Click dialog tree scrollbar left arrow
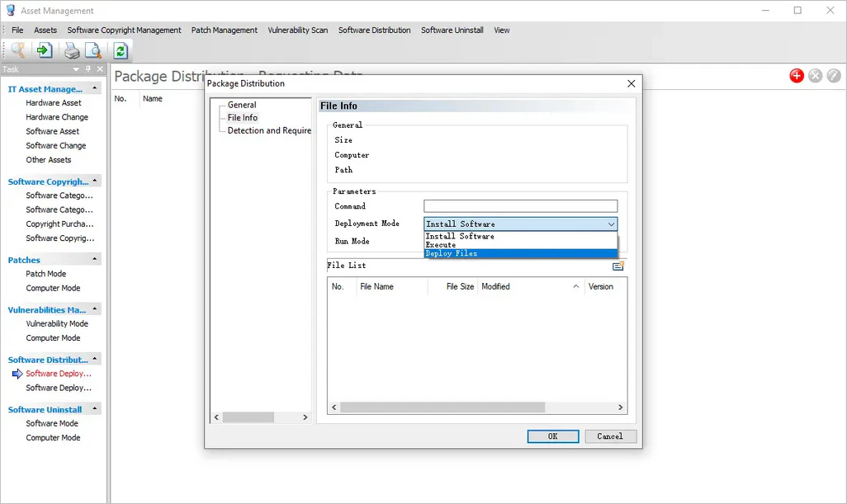This screenshot has width=847, height=504. click(x=216, y=417)
